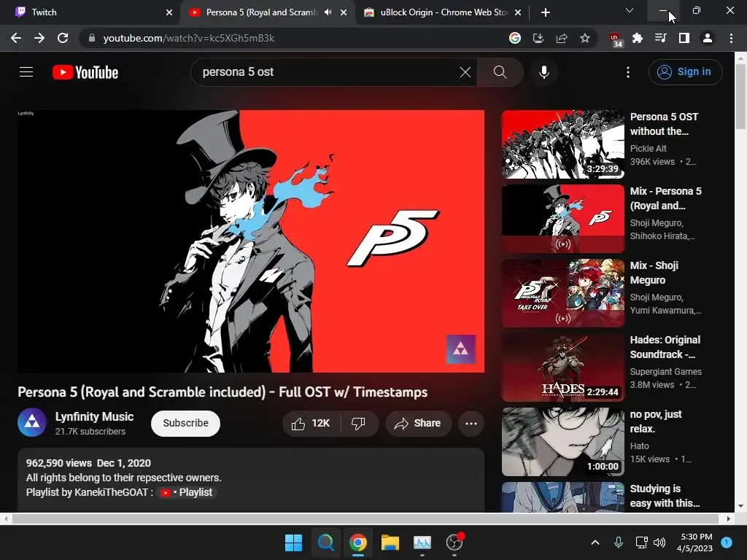This screenshot has width=747, height=560.
Task: Click Hades: Original Soundtrack title text
Action: (665, 347)
